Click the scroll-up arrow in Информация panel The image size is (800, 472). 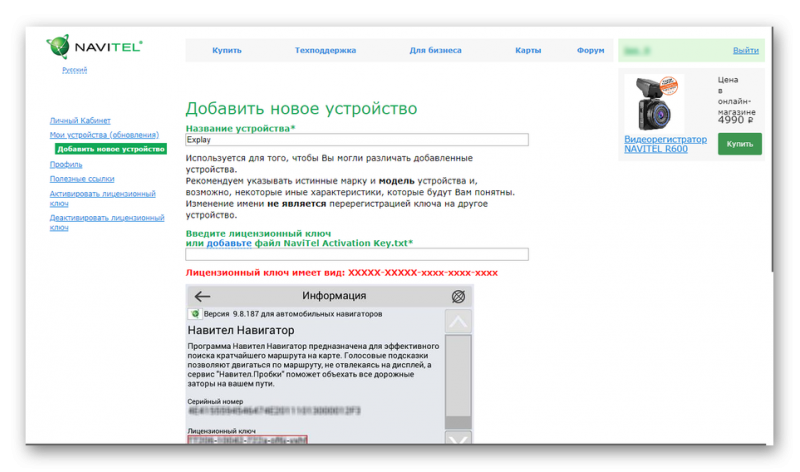[458, 321]
